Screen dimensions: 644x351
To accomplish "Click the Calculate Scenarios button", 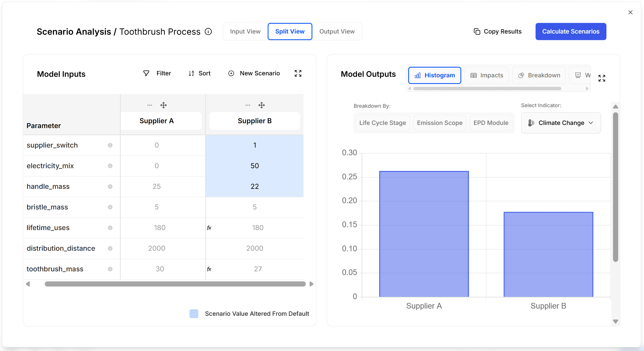I will pos(571,32).
